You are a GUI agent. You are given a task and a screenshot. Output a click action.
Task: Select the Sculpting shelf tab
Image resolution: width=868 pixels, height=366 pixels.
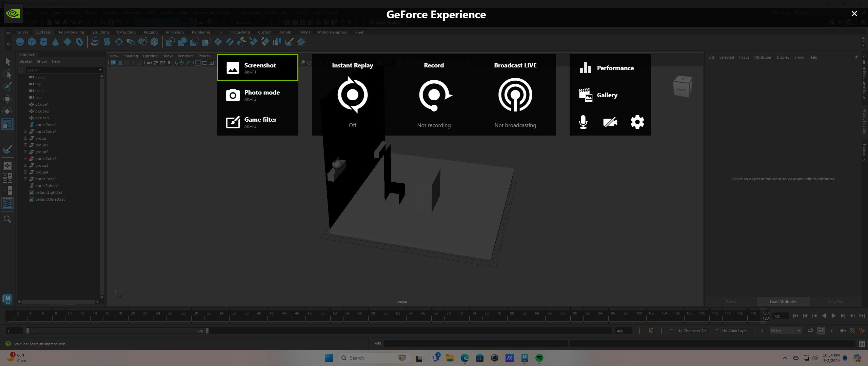[100, 32]
